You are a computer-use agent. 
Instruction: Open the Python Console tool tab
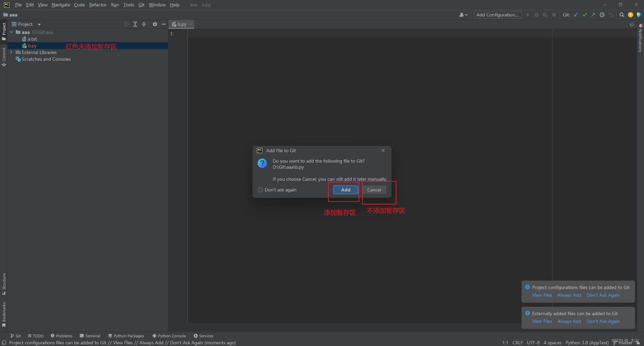[x=169, y=336]
